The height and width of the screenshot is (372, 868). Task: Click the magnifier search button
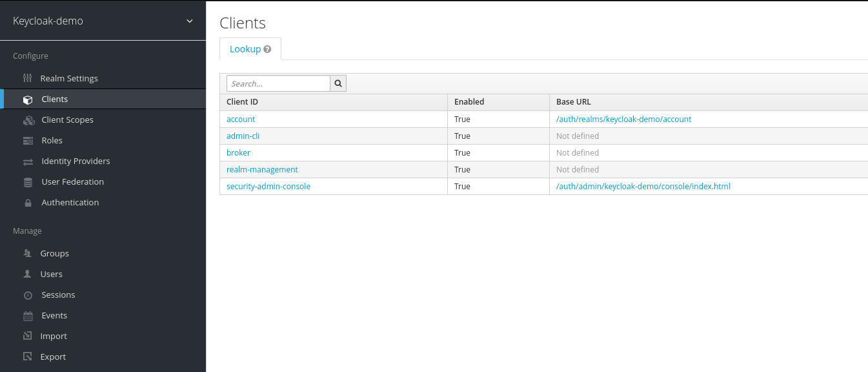pos(338,83)
